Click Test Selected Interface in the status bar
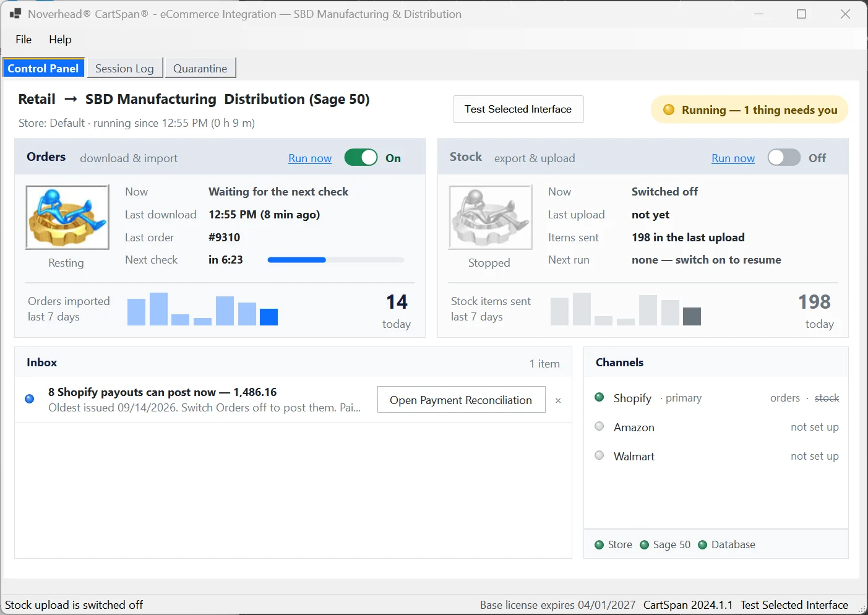 pos(794,605)
